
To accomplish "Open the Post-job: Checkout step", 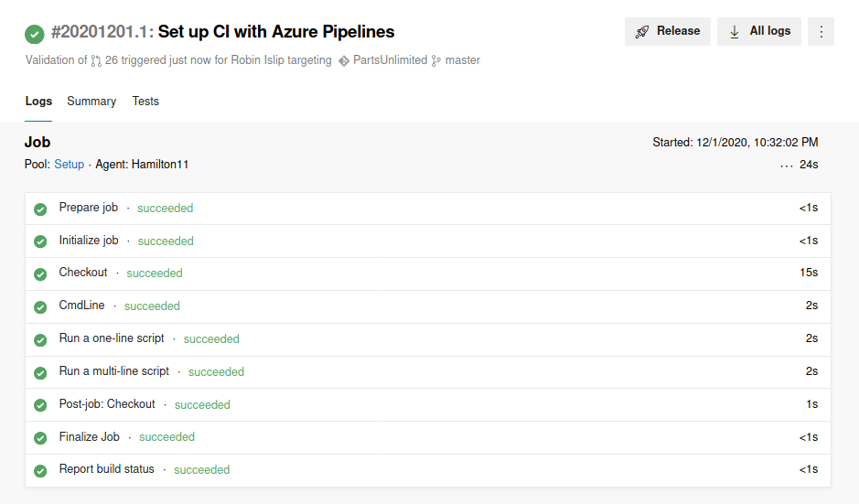I will 107,404.
